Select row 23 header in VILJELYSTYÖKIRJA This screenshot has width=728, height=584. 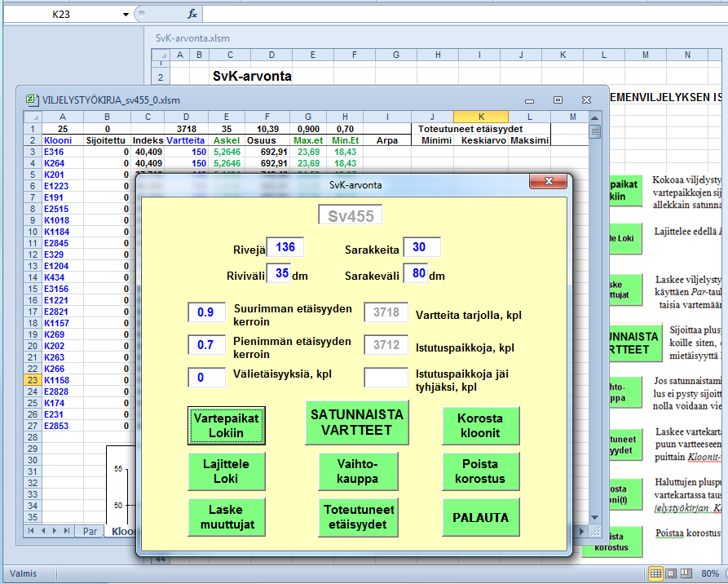pyautogui.click(x=33, y=380)
